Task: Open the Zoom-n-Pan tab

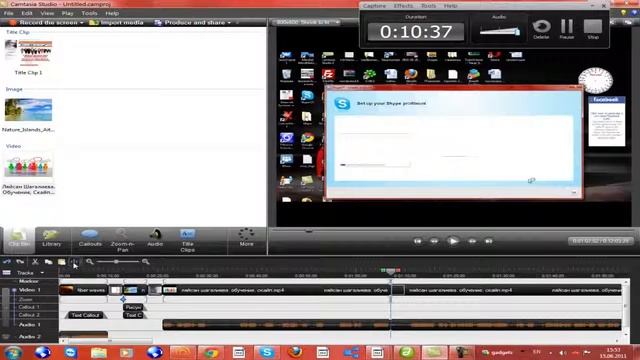Action: tap(122, 241)
